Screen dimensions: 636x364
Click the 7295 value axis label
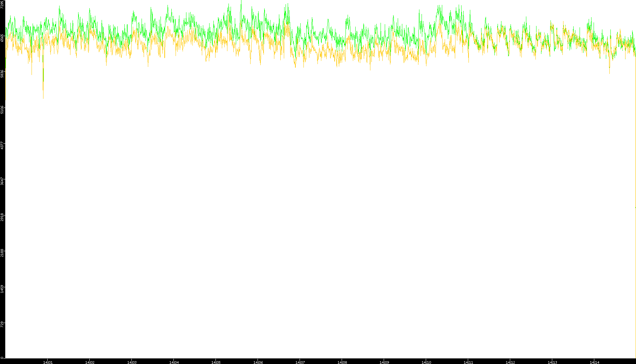click(2, 4)
